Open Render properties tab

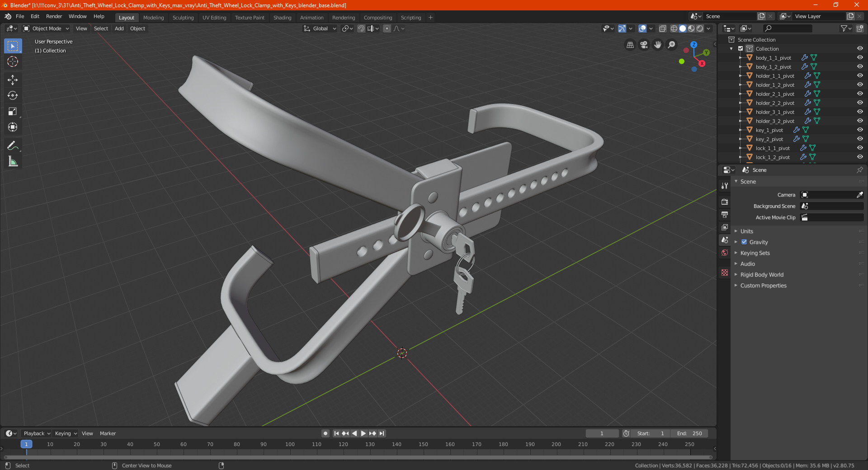(x=725, y=202)
